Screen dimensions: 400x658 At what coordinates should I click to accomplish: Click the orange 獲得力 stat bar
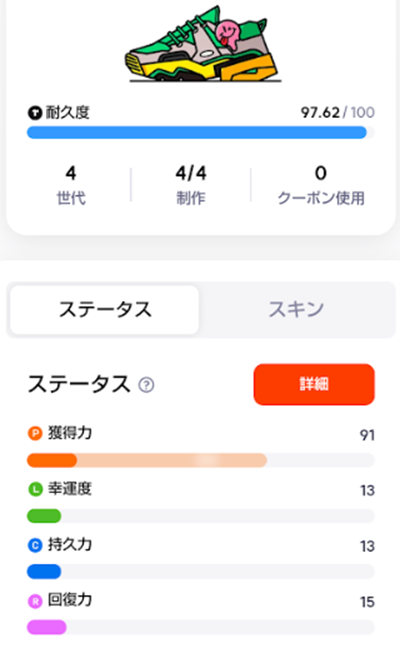tap(201, 460)
